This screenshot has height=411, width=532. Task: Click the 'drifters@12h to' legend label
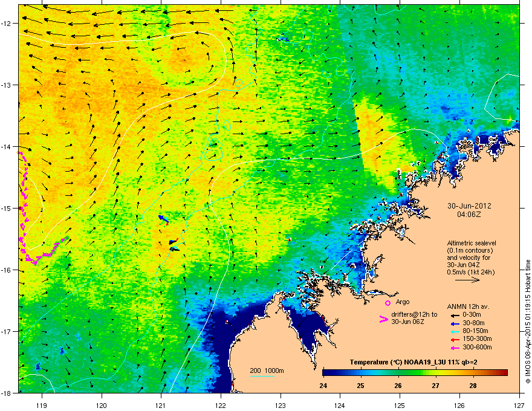coord(414,314)
